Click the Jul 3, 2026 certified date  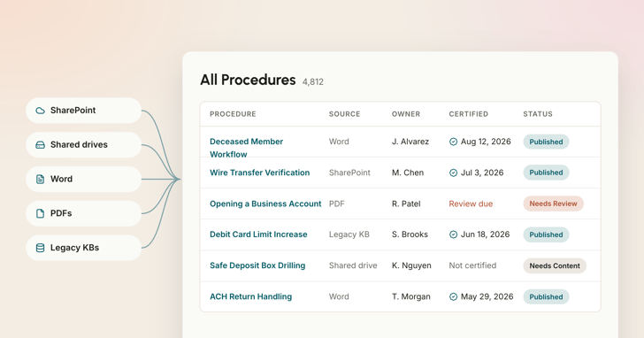coord(482,173)
